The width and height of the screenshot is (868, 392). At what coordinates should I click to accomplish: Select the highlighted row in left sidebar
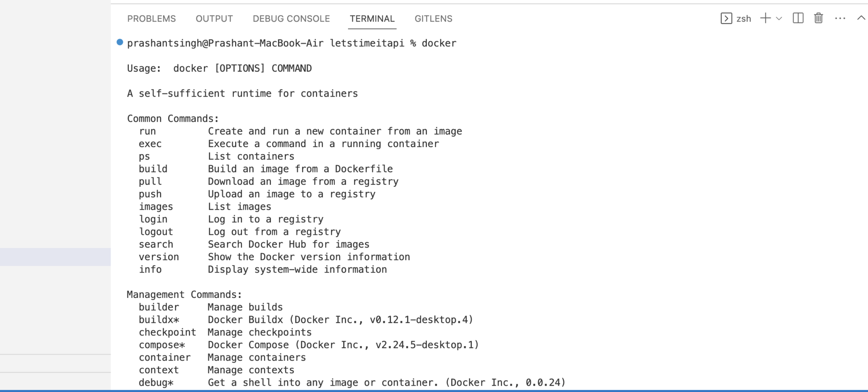[55, 257]
